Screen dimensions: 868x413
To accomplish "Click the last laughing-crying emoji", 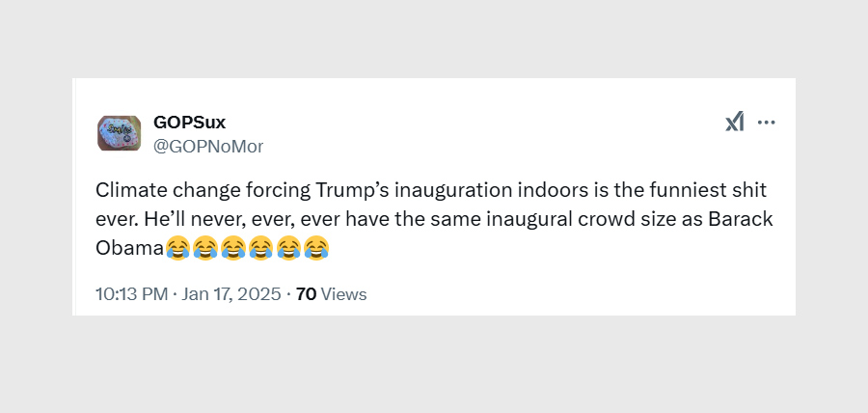I will 316,249.
